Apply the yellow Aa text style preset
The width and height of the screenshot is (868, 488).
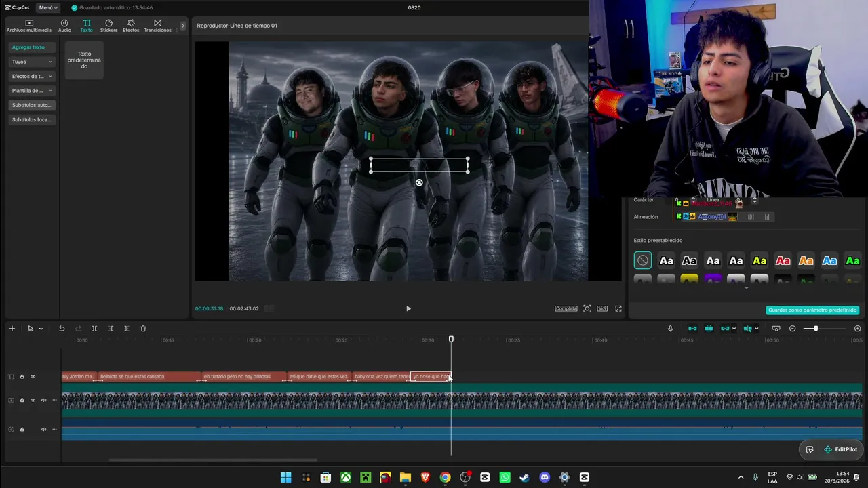(759, 261)
